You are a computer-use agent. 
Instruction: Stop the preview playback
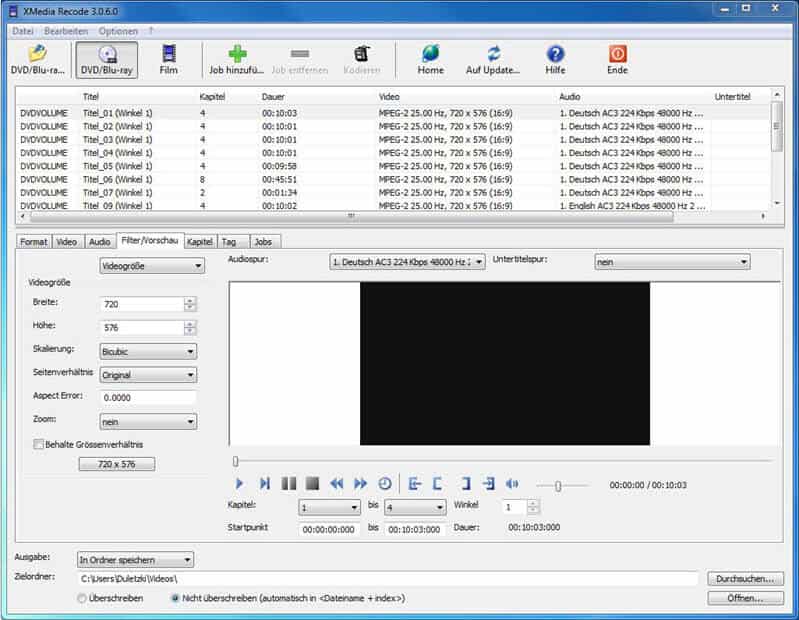pyautogui.click(x=312, y=483)
